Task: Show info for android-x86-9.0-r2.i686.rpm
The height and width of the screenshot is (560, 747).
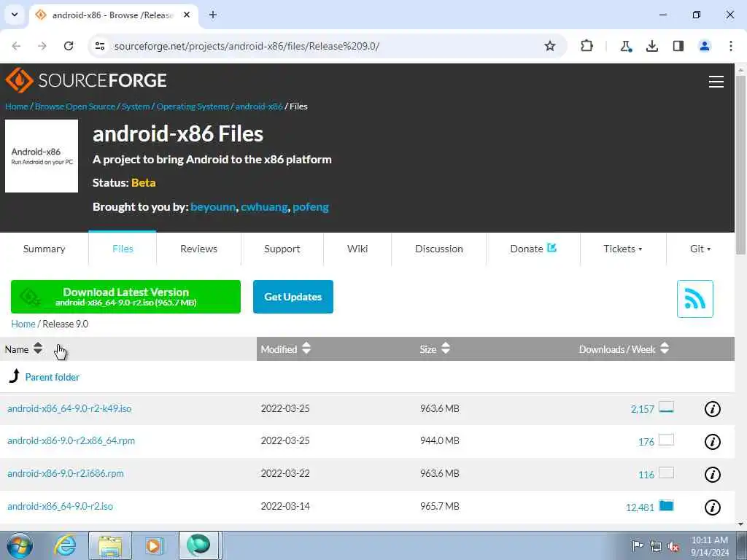Action: tap(712, 474)
